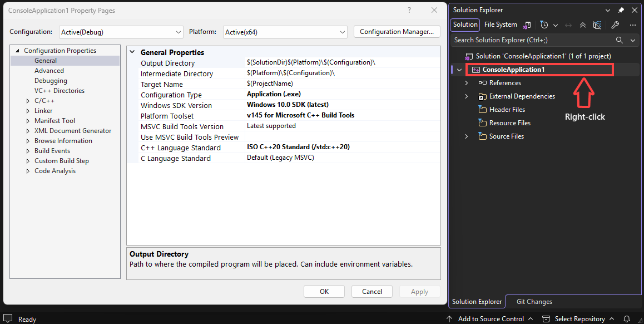The width and height of the screenshot is (644, 324).
Task: Switch views using the solutions-and-folders icon
Action: pos(527,25)
